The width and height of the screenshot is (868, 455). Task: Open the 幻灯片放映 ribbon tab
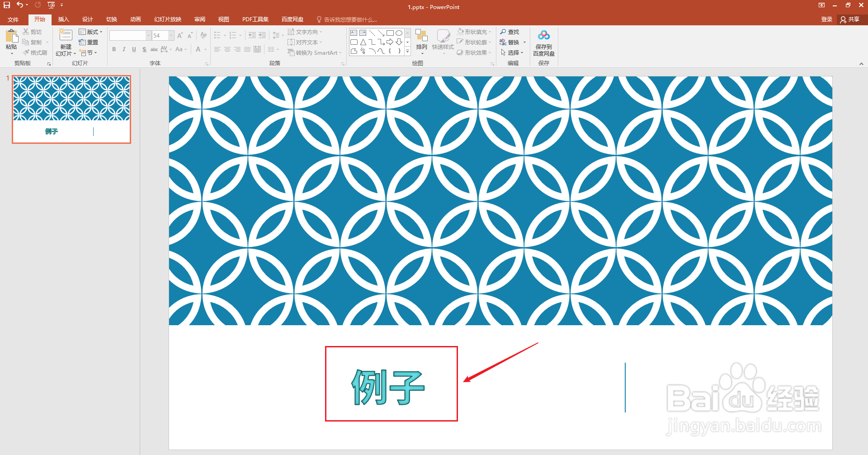click(167, 19)
